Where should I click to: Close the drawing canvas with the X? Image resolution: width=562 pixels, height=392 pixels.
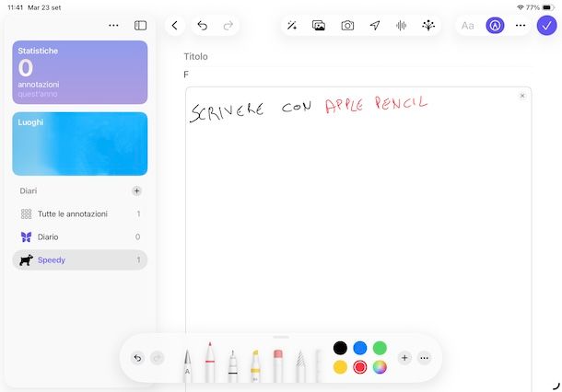(522, 96)
